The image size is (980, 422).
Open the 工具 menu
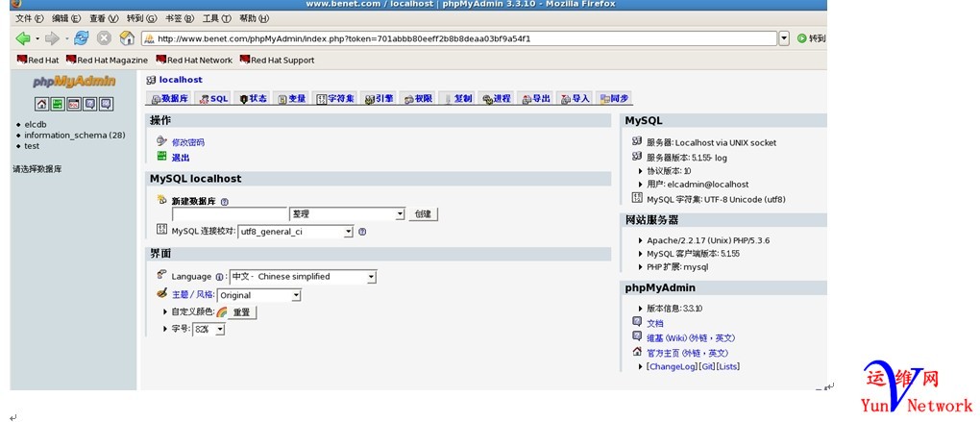pyautogui.click(x=216, y=19)
